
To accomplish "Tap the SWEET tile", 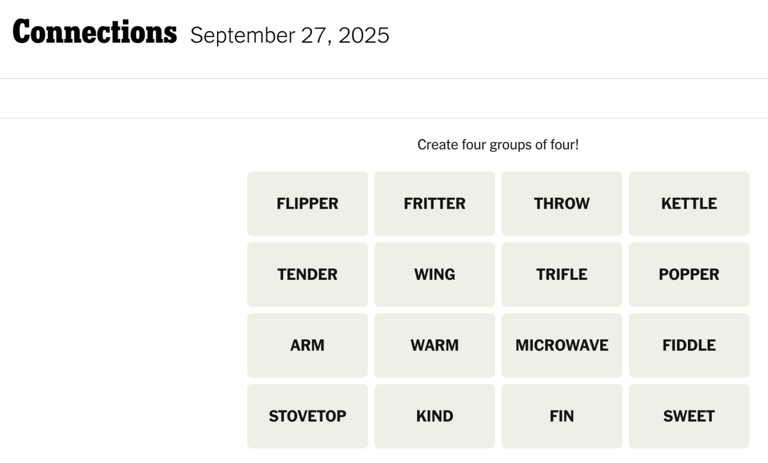I will pyautogui.click(x=688, y=417).
